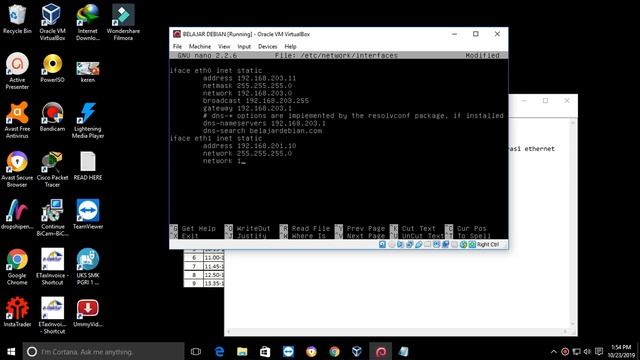Select Active Presenter desktop icon
This screenshot has width=640, height=360.
pyautogui.click(x=17, y=71)
